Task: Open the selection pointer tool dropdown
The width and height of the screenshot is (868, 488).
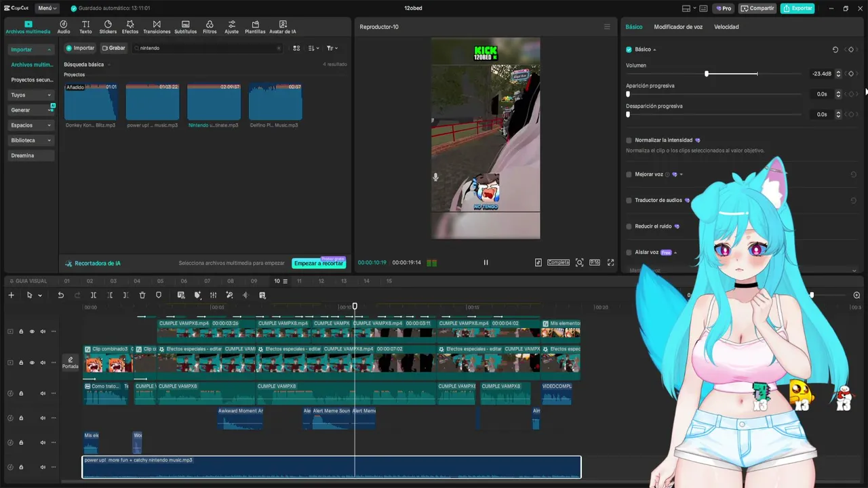Action: pos(40,296)
